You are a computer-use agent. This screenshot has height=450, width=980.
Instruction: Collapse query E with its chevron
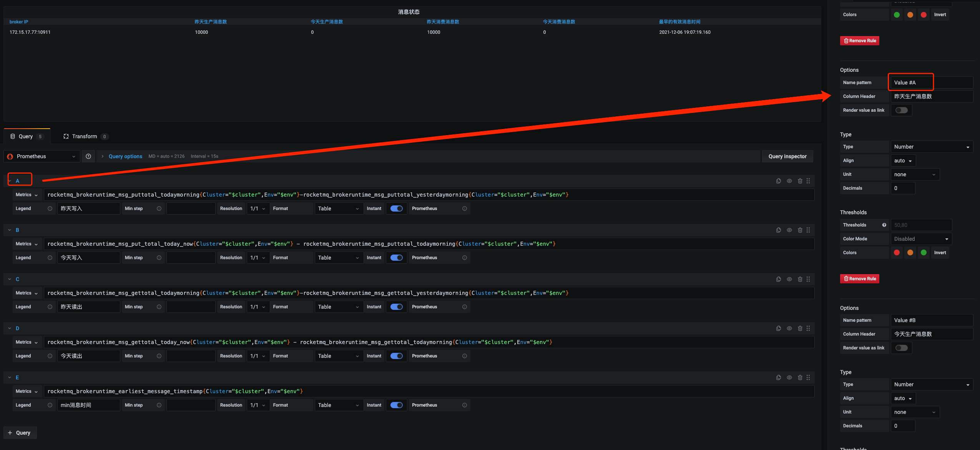9,377
